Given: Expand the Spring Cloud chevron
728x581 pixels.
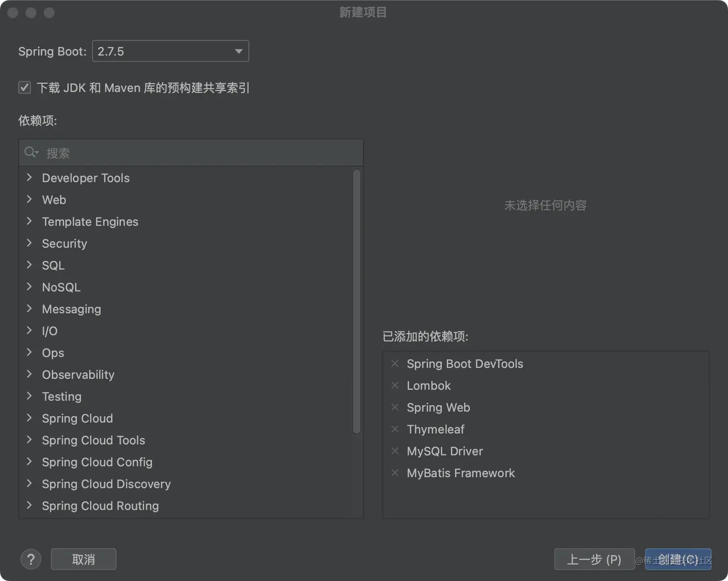Looking at the screenshot, I should pyautogui.click(x=29, y=418).
